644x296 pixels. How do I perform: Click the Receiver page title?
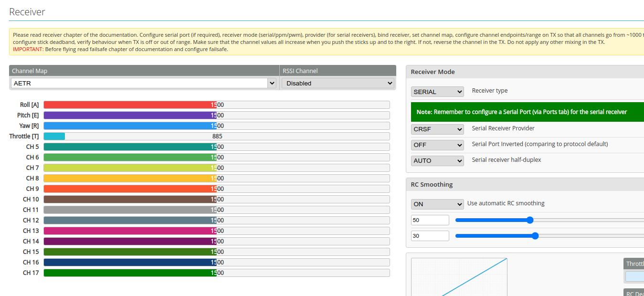(27, 12)
